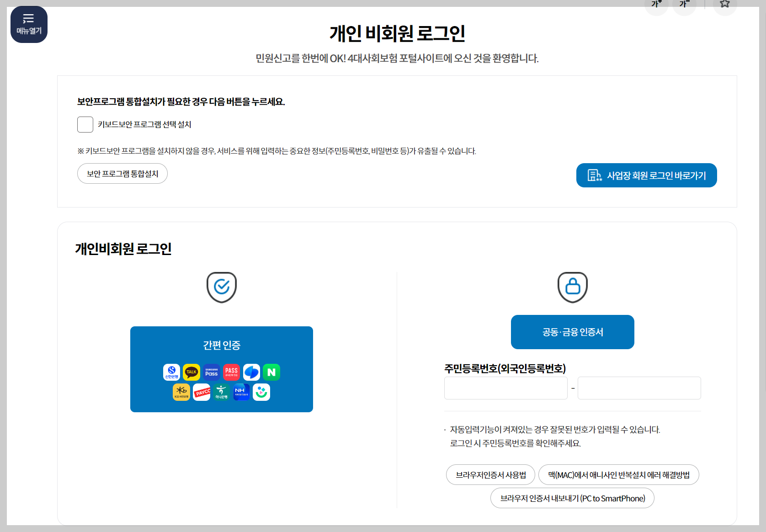766x532 pixels.
Task: Select the 신한은행 authentication icon
Action: [x=171, y=372]
